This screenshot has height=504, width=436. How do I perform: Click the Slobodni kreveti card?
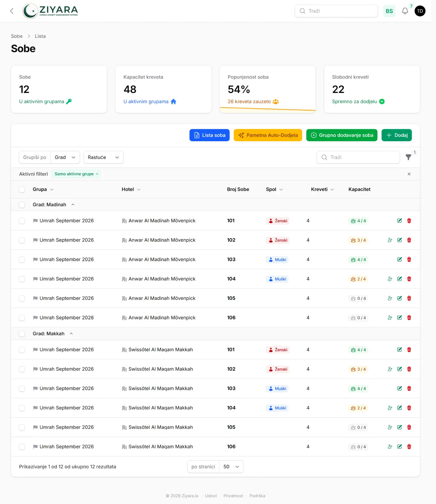372,89
